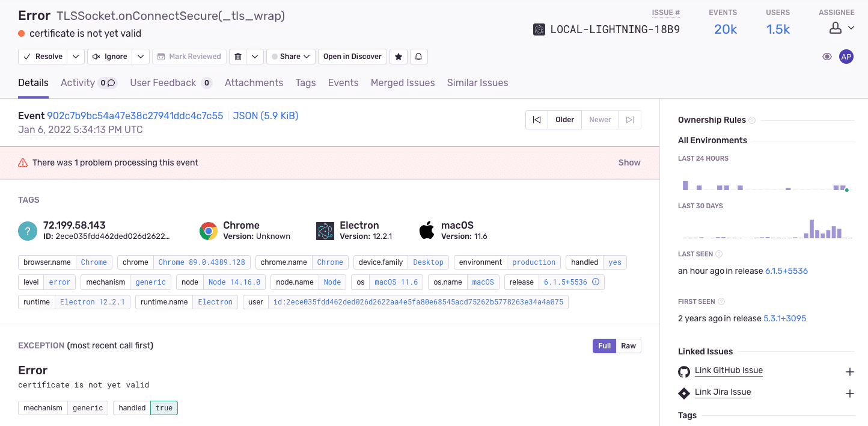Open the JSON (5.9 KiB) event payload
Screen dimensions: 868x426
[265, 116]
